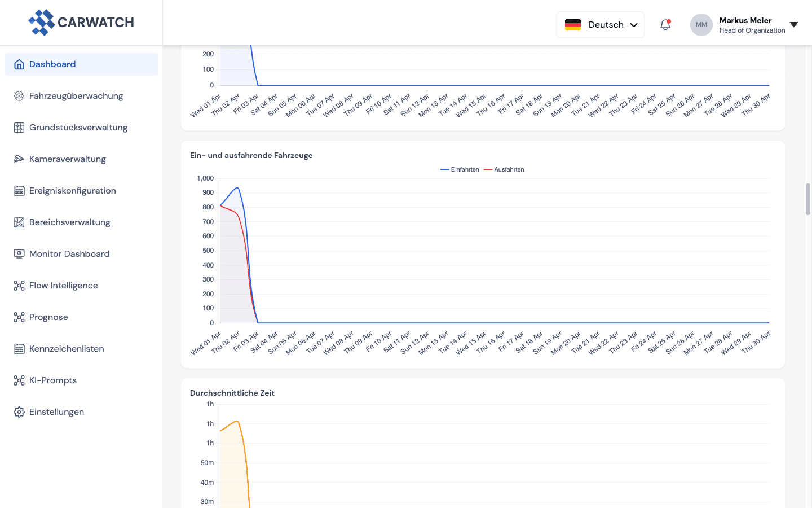Click the Markus Meier profile name
This screenshot has width=812, height=508.
[x=745, y=20]
